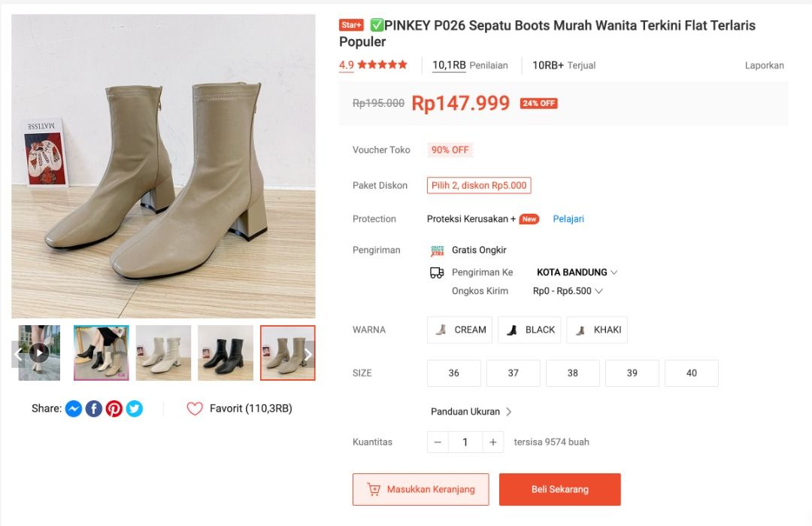Image resolution: width=812 pixels, height=526 pixels.
Task: Share product on Facebook
Action: (x=93, y=409)
